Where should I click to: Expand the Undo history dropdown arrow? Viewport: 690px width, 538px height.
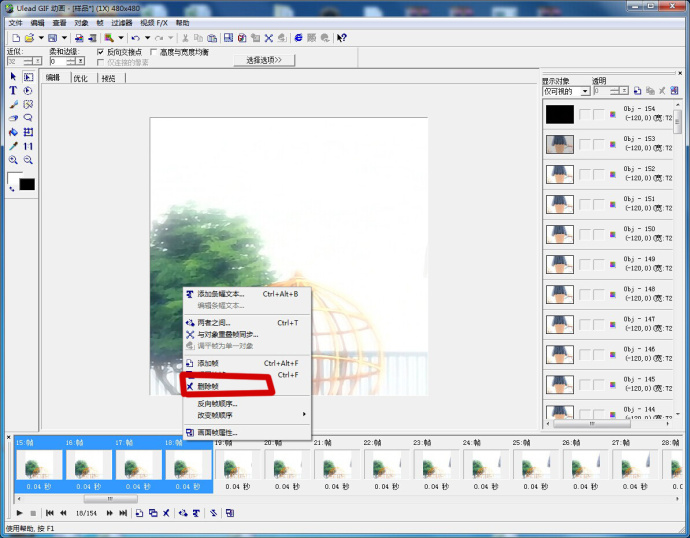pyautogui.click(x=147, y=38)
